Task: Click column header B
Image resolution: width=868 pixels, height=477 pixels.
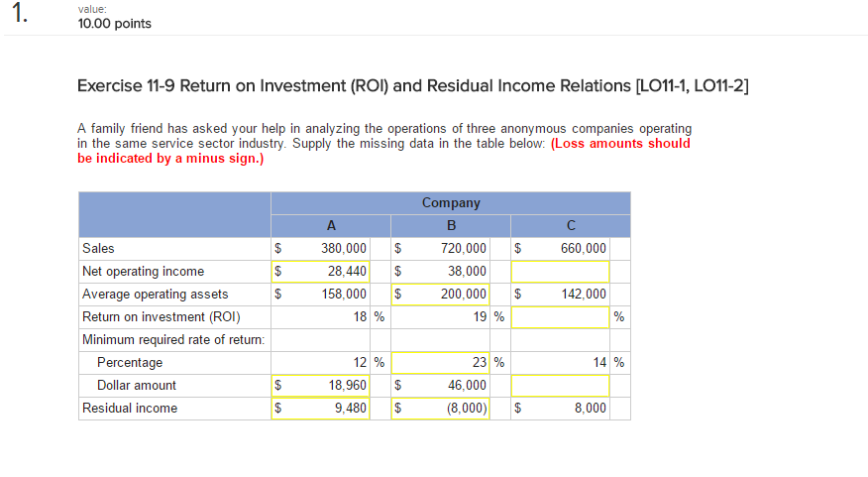Action: [x=451, y=225]
